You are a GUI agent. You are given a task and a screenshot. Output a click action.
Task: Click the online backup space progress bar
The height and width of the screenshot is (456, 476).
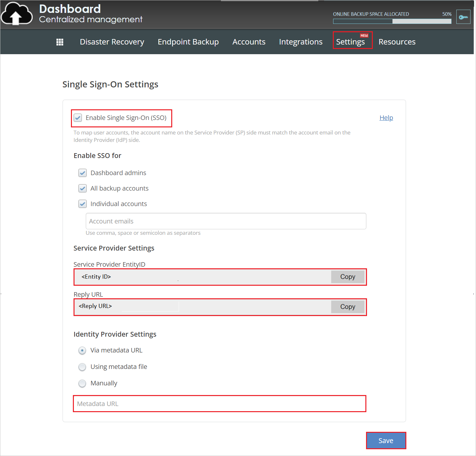click(392, 21)
